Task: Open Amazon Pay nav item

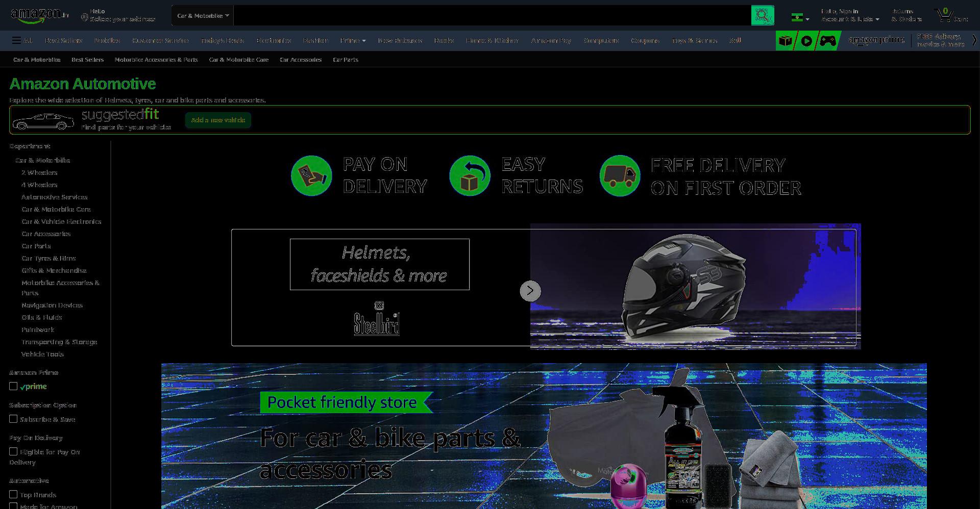Action: coord(551,40)
